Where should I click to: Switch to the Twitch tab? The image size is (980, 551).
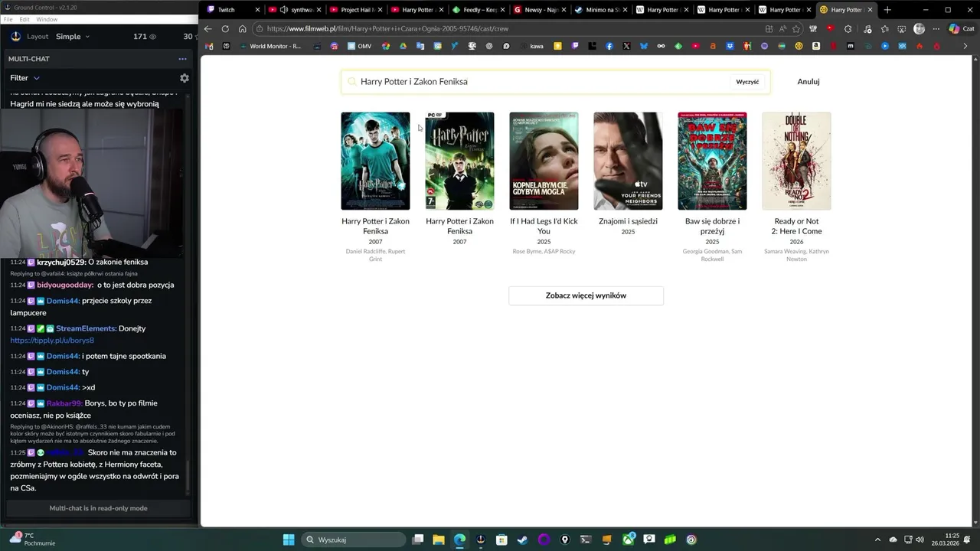(x=234, y=10)
